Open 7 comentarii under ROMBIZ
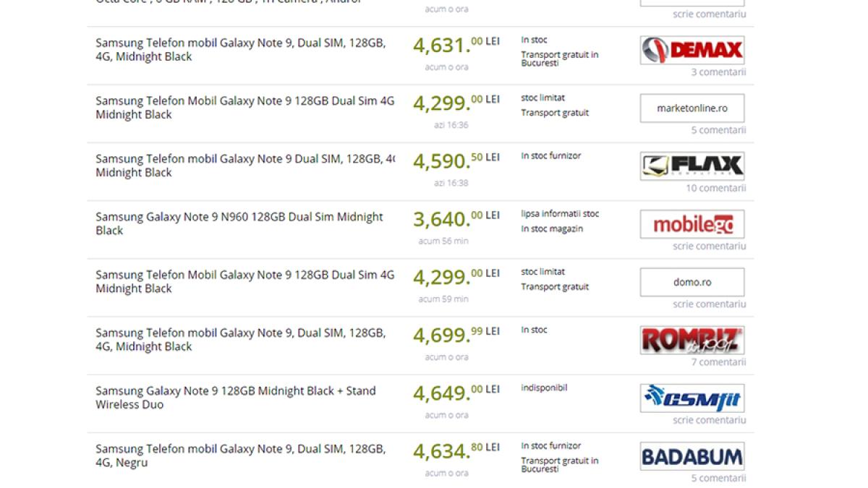This screenshot has width=868, height=488. (718, 362)
